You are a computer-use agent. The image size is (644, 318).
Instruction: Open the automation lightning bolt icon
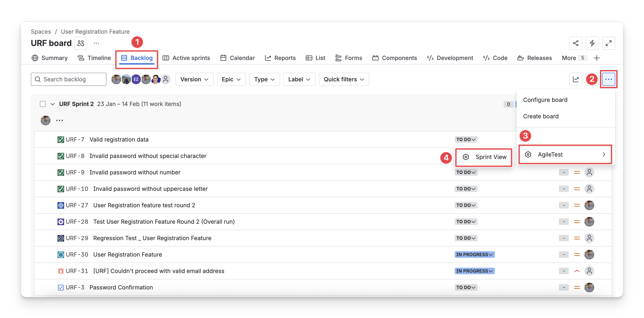592,43
